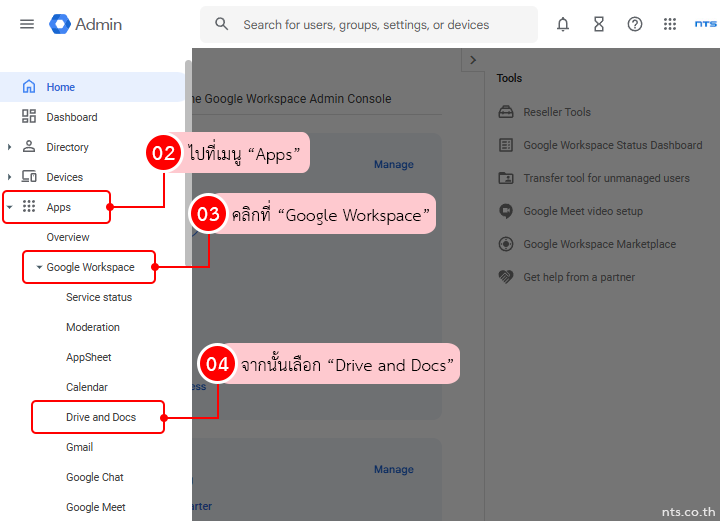
Task: Open Reseller Tools link
Action: (x=557, y=112)
